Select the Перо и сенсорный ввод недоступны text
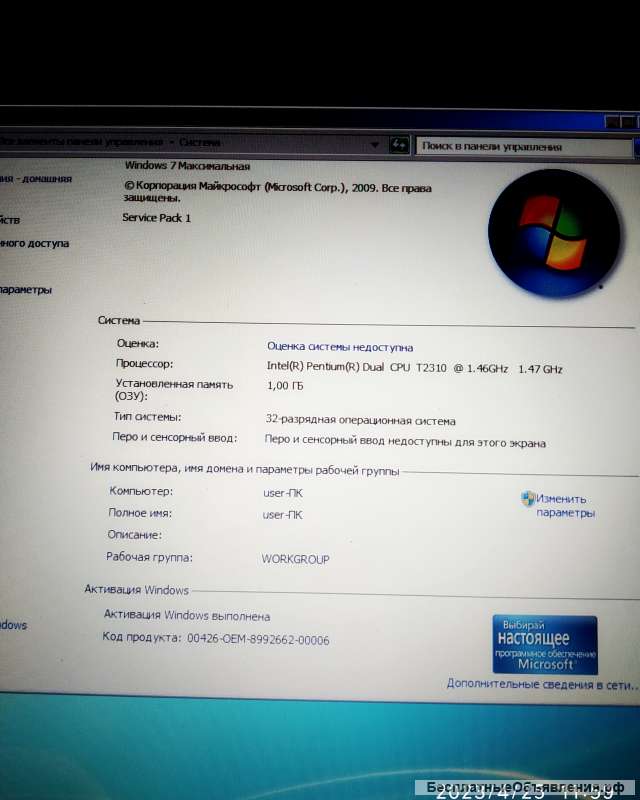The width and height of the screenshot is (640, 800). click(x=405, y=441)
